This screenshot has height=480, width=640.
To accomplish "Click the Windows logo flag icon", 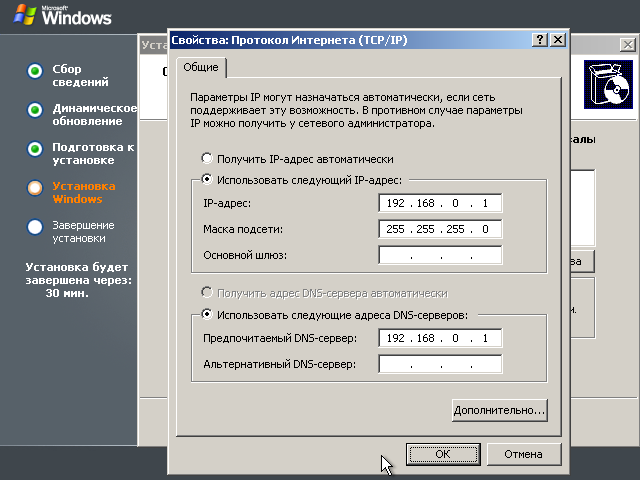I will [24, 15].
